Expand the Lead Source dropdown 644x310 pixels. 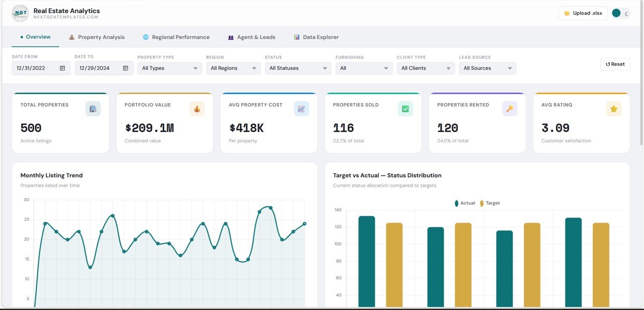[487, 67]
